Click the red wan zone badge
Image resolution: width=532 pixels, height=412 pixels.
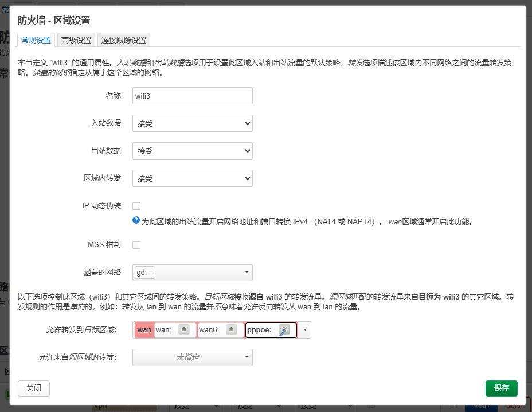[144, 329]
